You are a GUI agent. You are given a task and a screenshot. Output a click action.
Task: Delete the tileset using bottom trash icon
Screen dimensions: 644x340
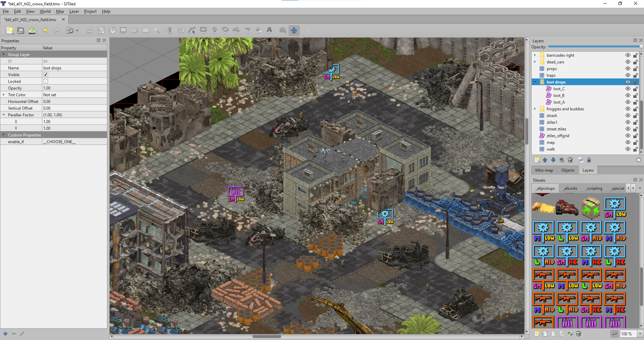pos(579,334)
